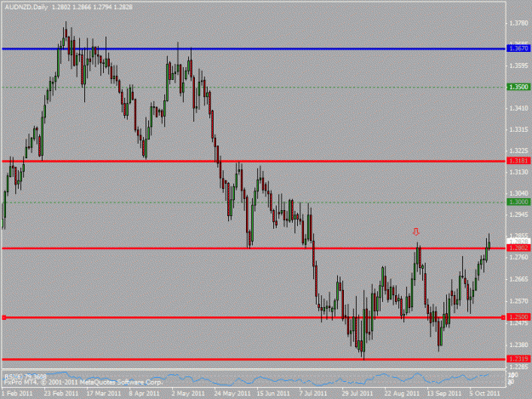Viewport: 532px width, 399px height.
Task: Click the 1.3040 price scale value
Action: [518, 193]
